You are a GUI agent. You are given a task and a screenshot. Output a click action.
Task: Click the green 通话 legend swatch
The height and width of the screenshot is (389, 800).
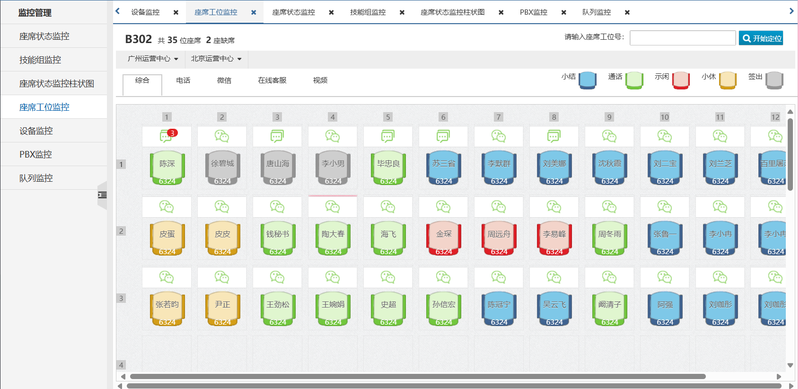tap(634, 80)
